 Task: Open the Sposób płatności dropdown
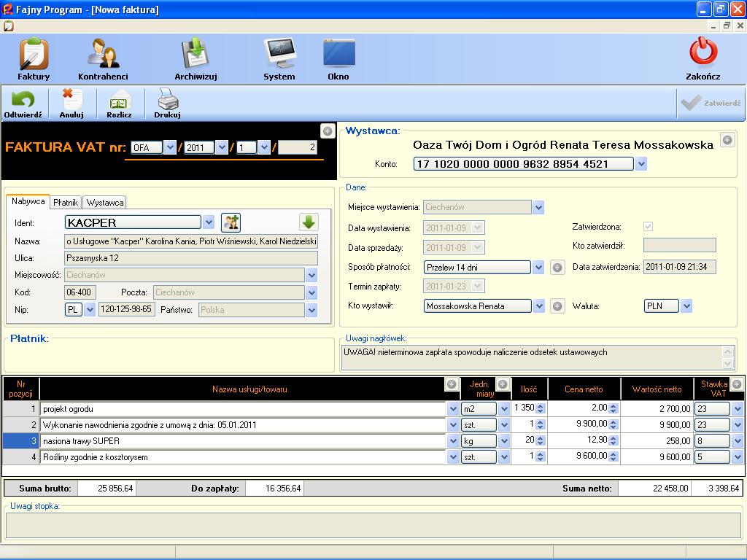click(538, 268)
